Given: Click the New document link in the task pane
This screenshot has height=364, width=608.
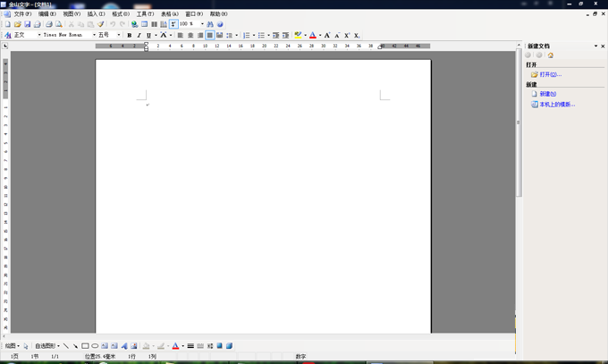Looking at the screenshot, I should pyautogui.click(x=548, y=94).
